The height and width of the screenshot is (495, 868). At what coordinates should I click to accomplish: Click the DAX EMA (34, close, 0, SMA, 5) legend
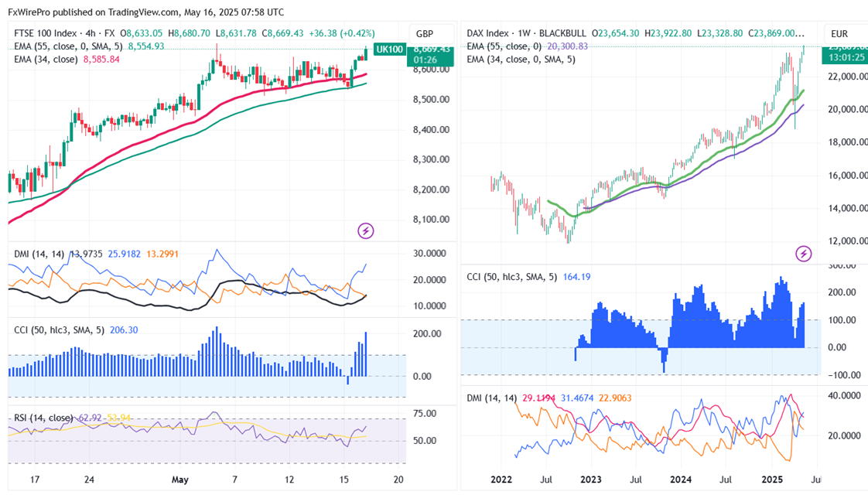pyautogui.click(x=521, y=60)
